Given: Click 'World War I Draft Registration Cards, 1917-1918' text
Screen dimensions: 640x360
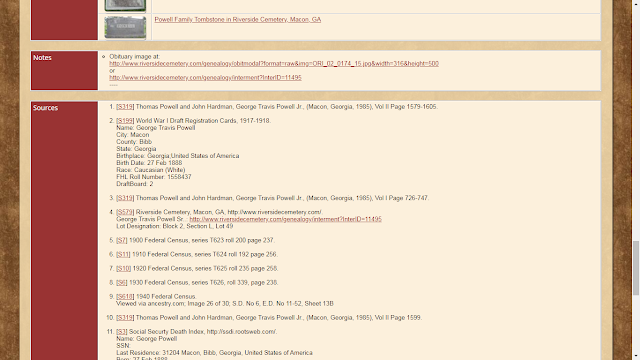Looking at the screenshot, I should click(x=203, y=121).
